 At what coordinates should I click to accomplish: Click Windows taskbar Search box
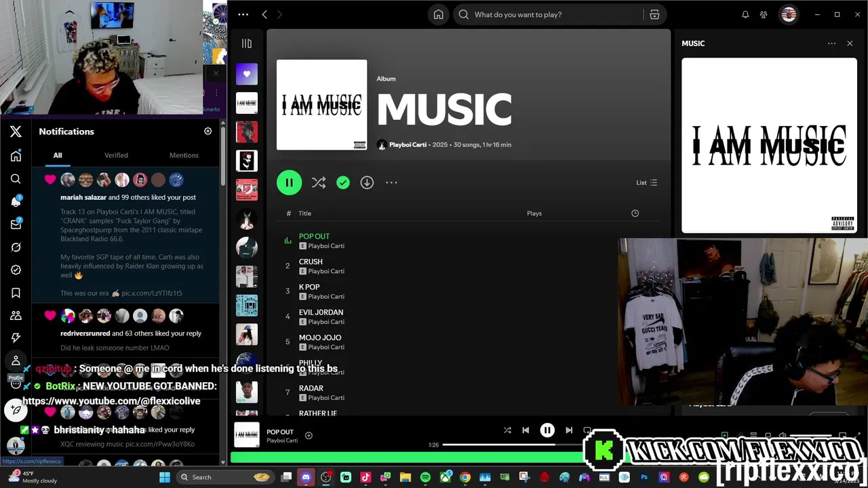[224, 477]
